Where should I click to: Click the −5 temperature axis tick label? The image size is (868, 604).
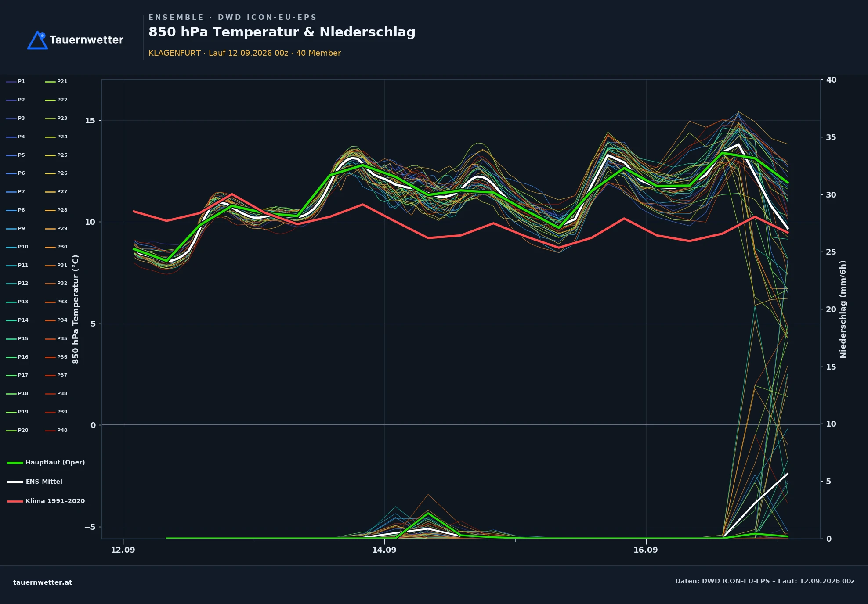pos(90,527)
